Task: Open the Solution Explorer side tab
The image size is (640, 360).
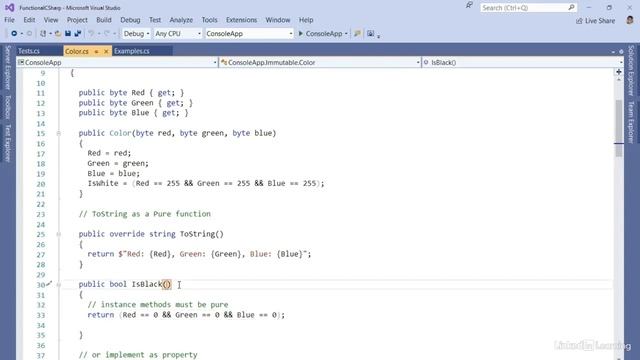Action: (631, 71)
